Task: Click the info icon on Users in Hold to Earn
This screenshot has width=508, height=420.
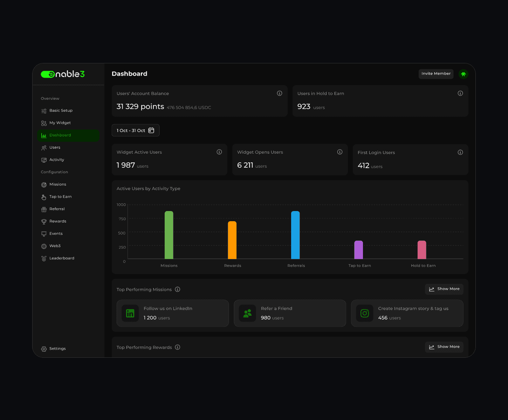Action: coord(460,93)
